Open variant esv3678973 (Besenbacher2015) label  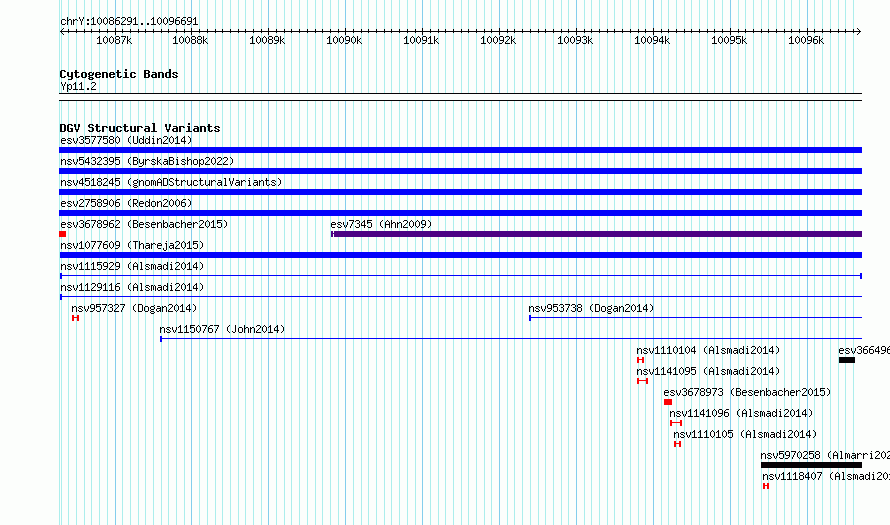click(747, 392)
